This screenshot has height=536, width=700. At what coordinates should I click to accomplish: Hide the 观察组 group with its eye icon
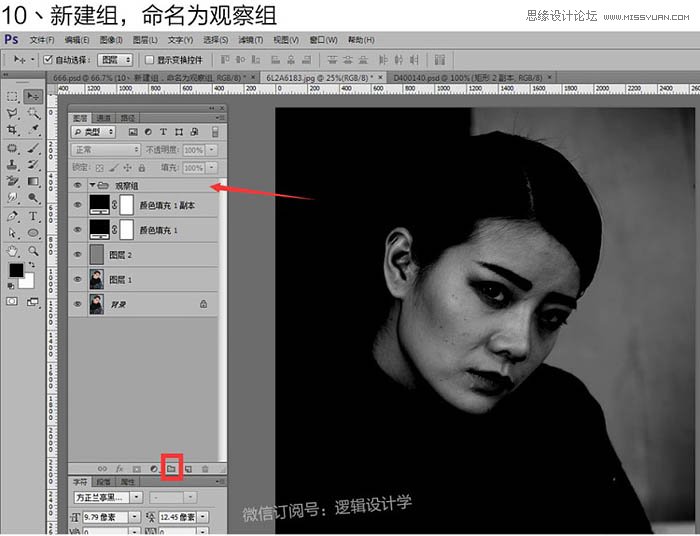click(78, 185)
